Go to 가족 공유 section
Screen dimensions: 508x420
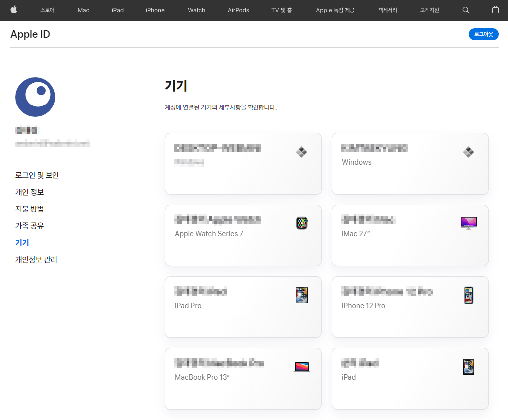coord(29,226)
